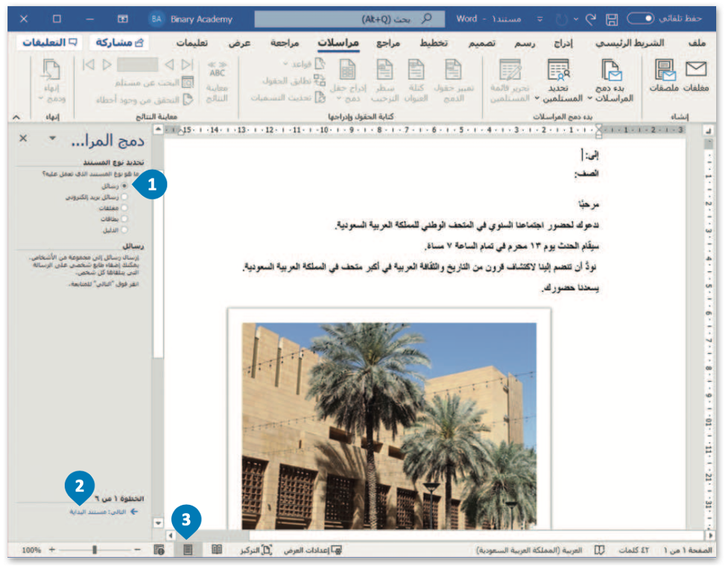Collapse the ribbon with the chevron
The width and height of the screenshot is (728, 566).
click(16, 117)
